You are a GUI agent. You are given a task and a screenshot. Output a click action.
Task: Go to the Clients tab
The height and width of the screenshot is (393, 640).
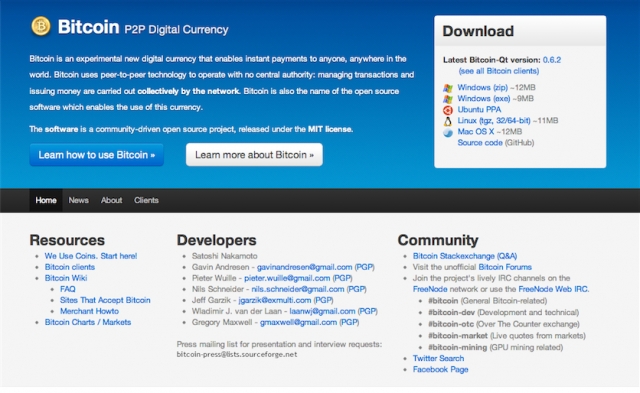click(146, 200)
